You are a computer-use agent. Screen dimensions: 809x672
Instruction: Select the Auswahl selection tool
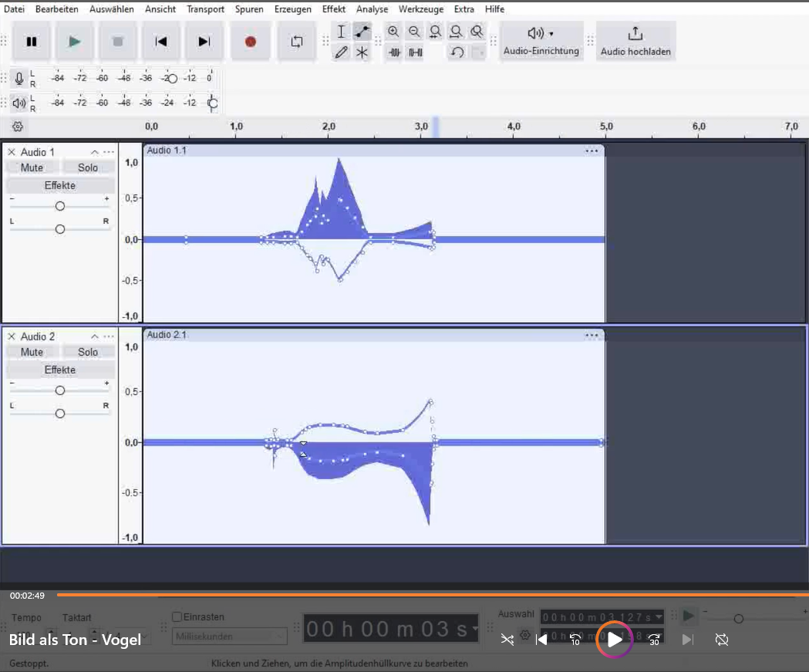[x=342, y=32]
